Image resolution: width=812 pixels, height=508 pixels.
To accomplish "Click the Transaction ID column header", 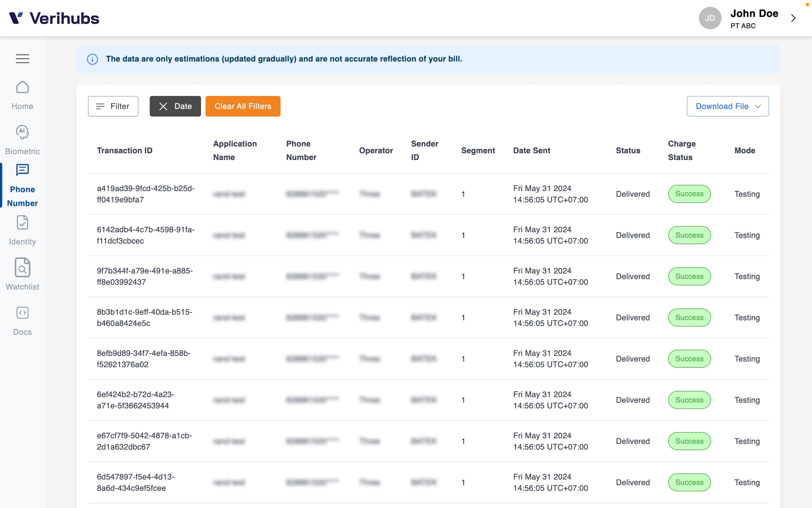I will tap(125, 150).
